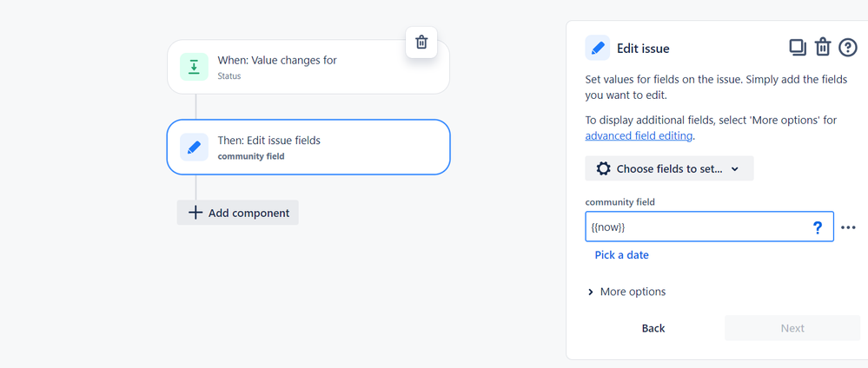Image resolution: width=868 pixels, height=368 pixels.
Task: Click the gear icon on Choose fields
Action: coord(603,169)
